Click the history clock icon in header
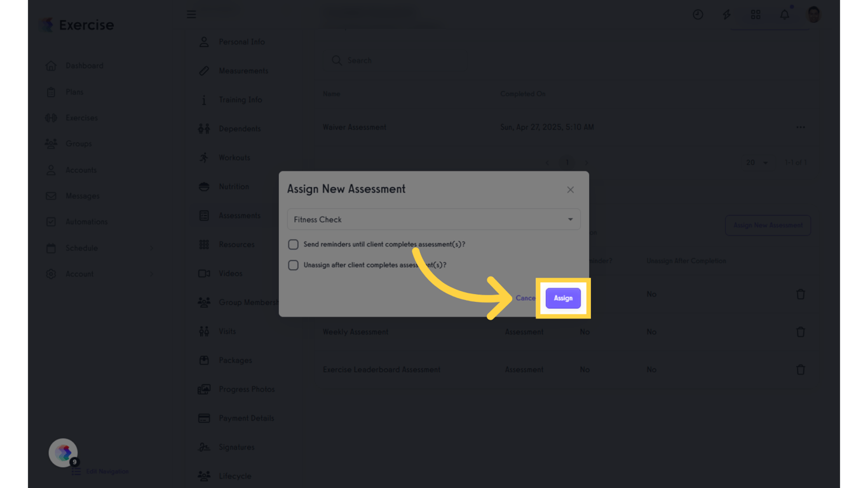868x488 pixels. click(x=698, y=14)
